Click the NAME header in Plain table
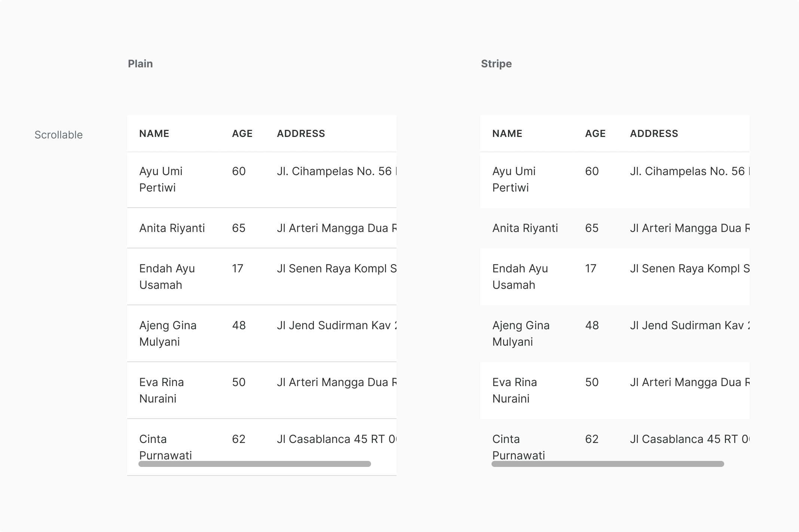 (x=154, y=134)
